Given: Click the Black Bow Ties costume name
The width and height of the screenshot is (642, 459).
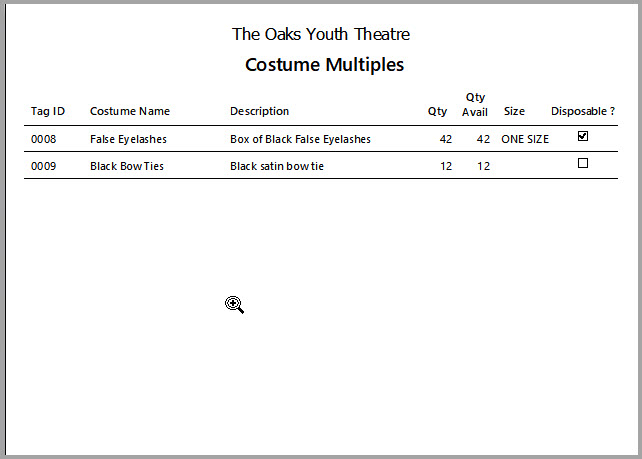Looking at the screenshot, I should click(127, 166).
